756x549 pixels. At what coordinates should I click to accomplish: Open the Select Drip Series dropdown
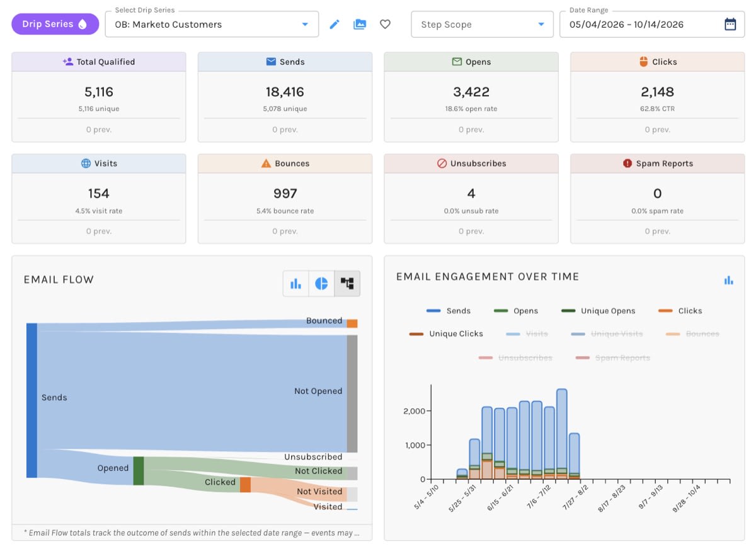[212, 25]
